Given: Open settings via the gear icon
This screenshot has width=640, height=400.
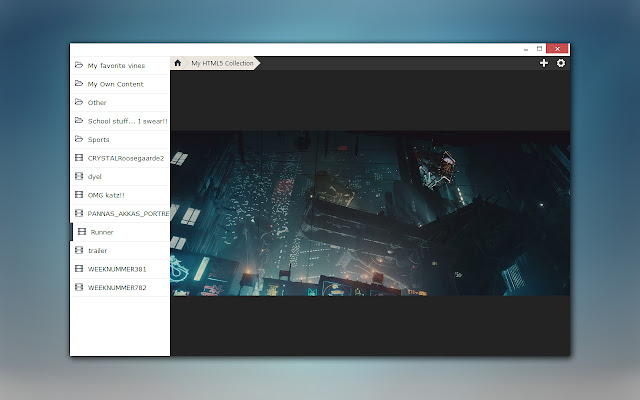Looking at the screenshot, I should click(x=561, y=63).
